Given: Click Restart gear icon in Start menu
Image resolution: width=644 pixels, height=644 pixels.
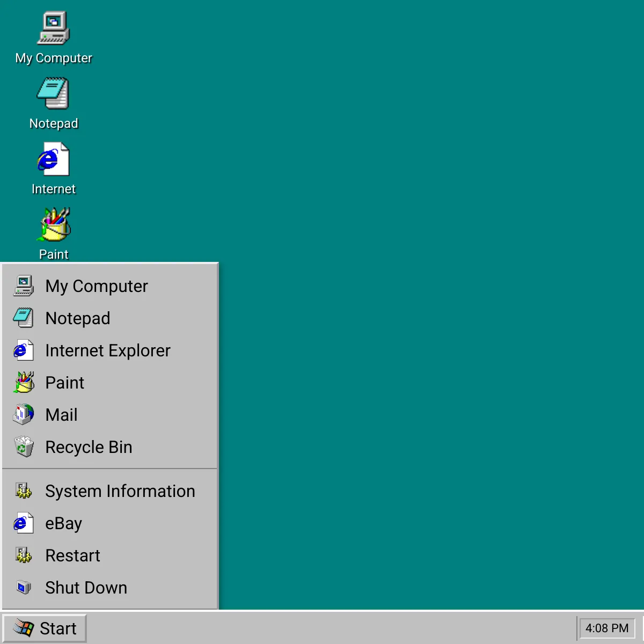Looking at the screenshot, I should [24, 555].
